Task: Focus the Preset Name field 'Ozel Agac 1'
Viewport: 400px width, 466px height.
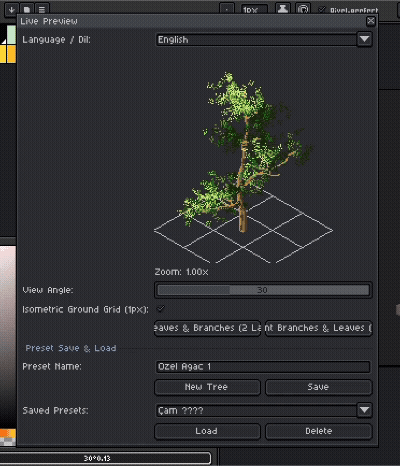Action: [263, 367]
